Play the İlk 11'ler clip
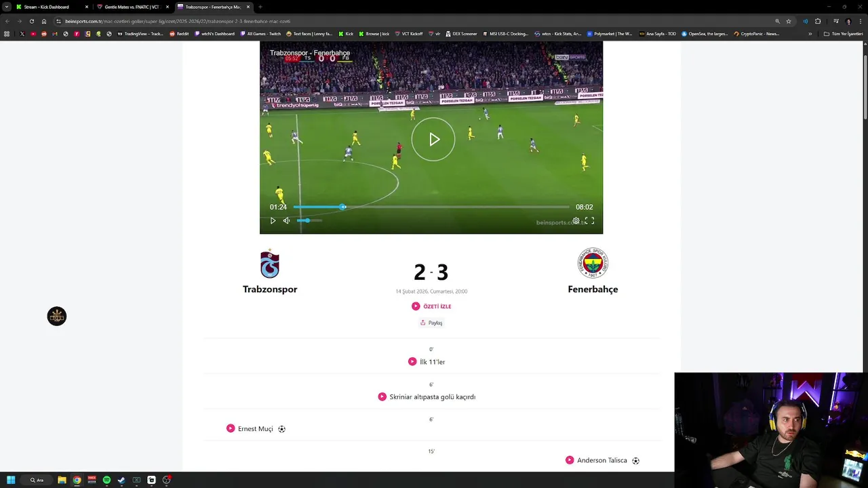Image resolution: width=868 pixels, height=488 pixels. 427,362
